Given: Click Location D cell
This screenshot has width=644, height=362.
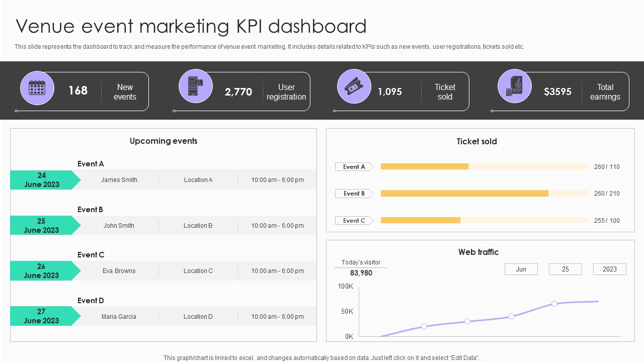Looking at the screenshot, I should 198,317.
